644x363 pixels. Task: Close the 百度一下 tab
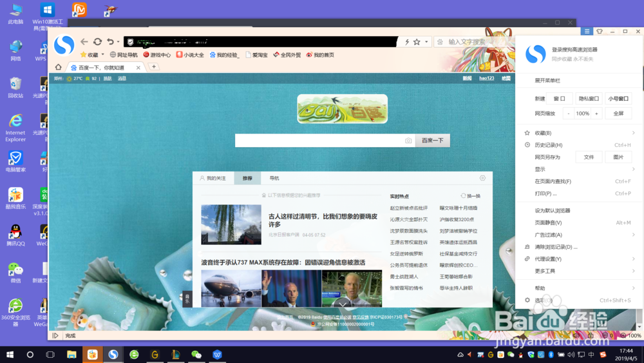[138, 68]
